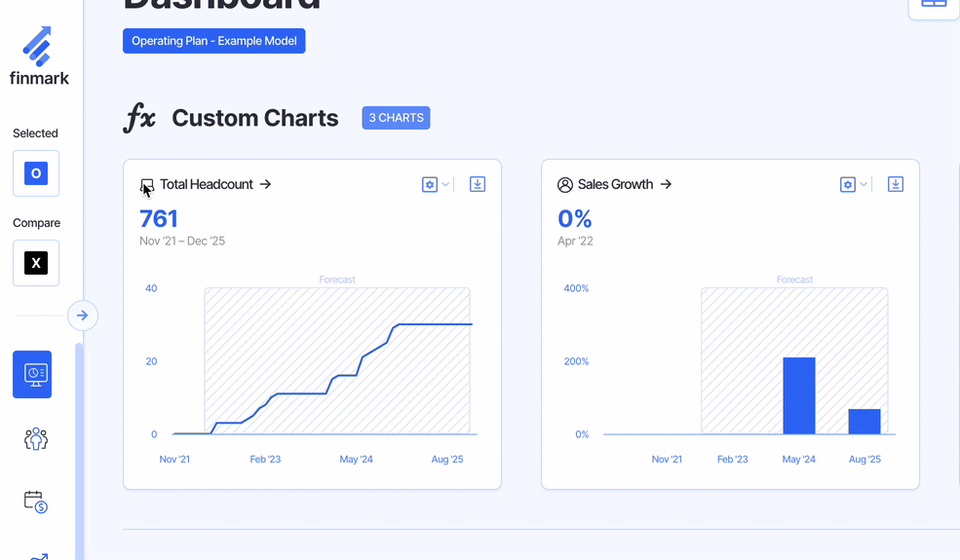Click the layout grid icon at top right
The width and height of the screenshot is (960, 560).
[934, 4]
